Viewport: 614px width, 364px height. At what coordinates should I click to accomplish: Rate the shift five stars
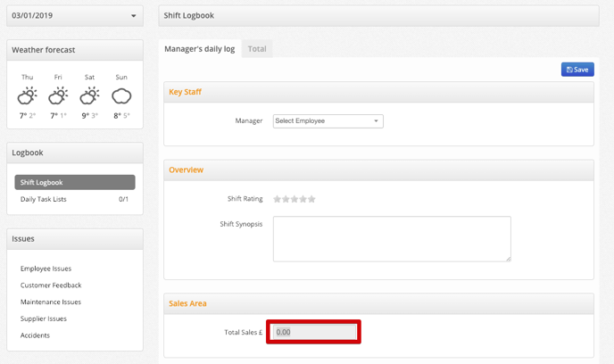click(x=311, y=199)
